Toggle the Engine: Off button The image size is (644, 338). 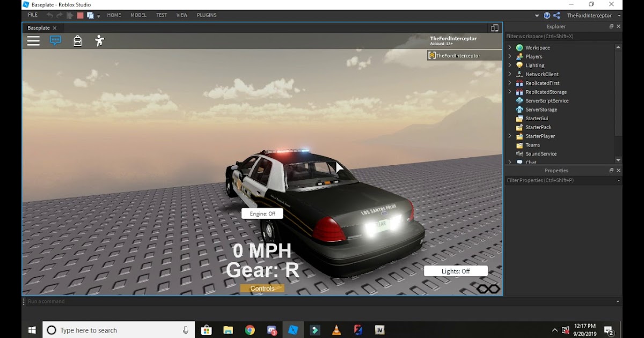pyautogui.click(x=262, y=214)
